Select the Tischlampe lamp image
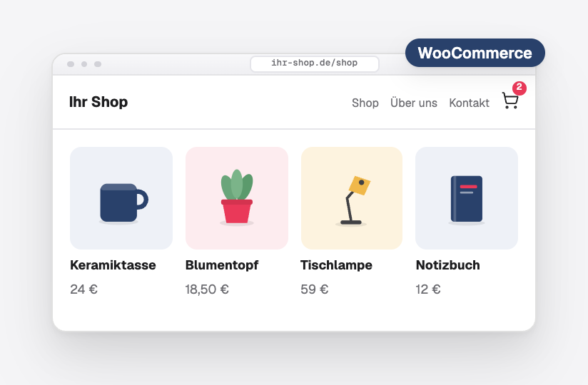The image size is (588, 385). coord(352,198)
